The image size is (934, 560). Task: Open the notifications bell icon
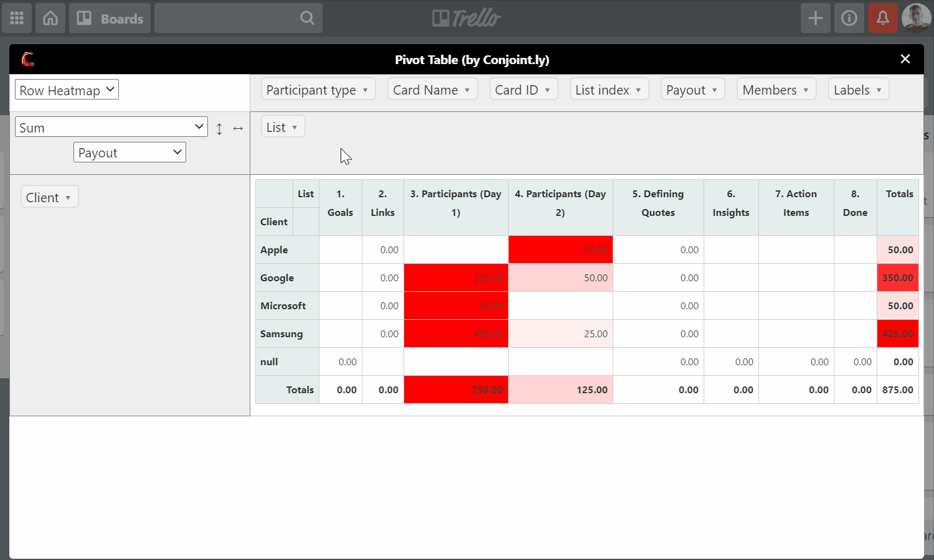pos(883,18)
